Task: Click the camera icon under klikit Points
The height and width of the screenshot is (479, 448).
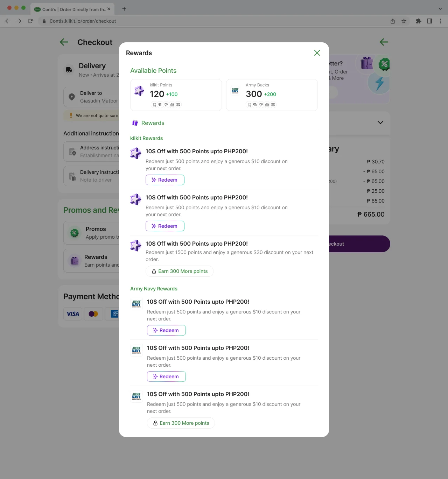Action: point(160,105)
